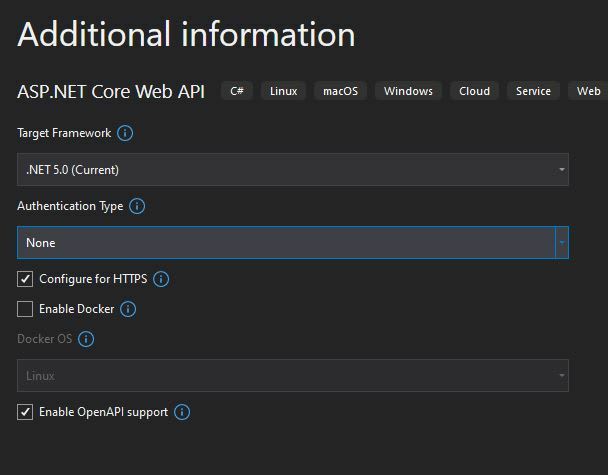This screenshot has height=475, width=608.
Task: Click the C# tag
Action: [237, 91]
